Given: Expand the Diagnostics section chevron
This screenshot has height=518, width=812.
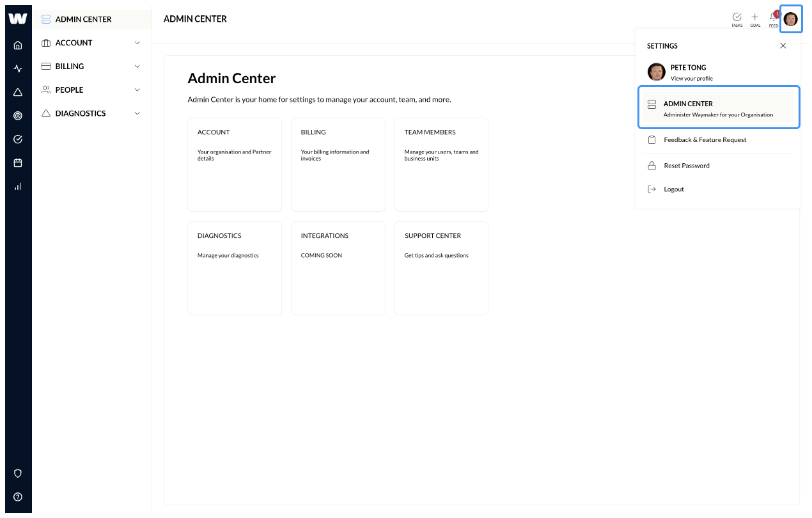Looking at the screenshot, I should point(137,114).
